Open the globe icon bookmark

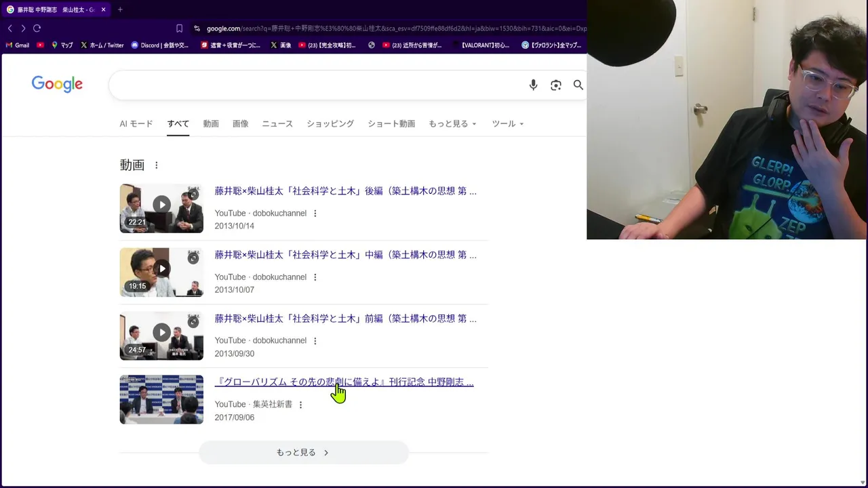coord(372,45)
